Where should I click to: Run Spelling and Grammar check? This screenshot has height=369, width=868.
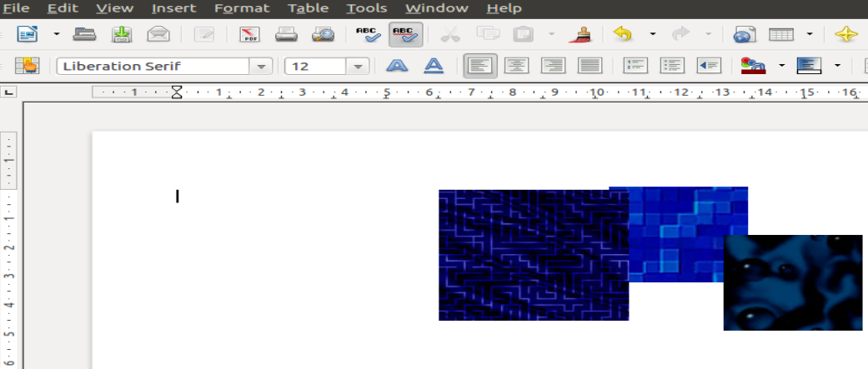pos(368,34)
